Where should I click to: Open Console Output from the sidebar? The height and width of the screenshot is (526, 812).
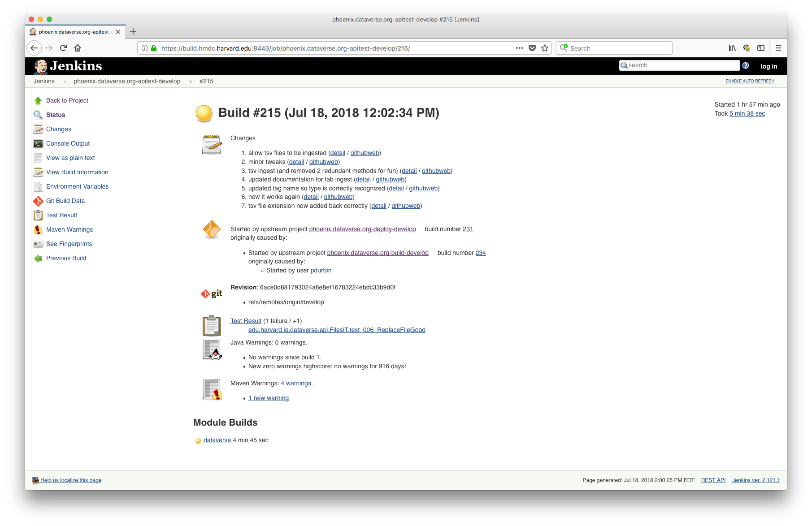point(68,143)
